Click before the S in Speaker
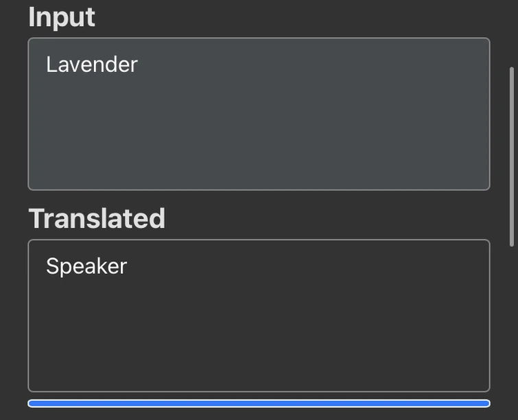Image resolution: width=518 pixels, height=420 pixels. [46, 266]
